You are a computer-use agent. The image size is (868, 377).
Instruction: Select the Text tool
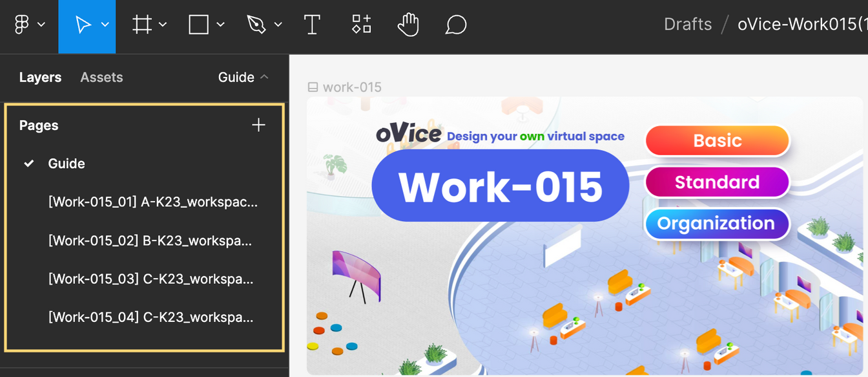coord(312,25)
